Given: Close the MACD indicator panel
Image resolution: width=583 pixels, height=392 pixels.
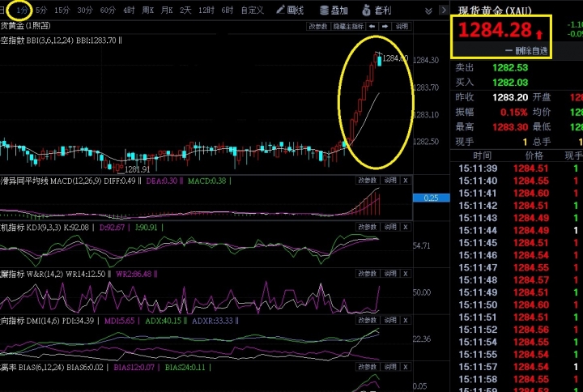Looking at the screenshot, I should point(406,181).
